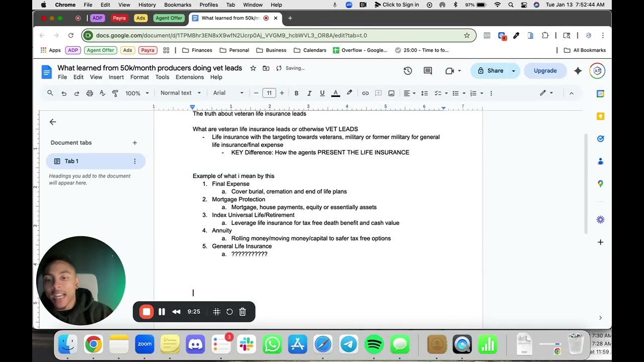Reload the browser page
Screen dimensions: 644x362
(x=71, y=35)
